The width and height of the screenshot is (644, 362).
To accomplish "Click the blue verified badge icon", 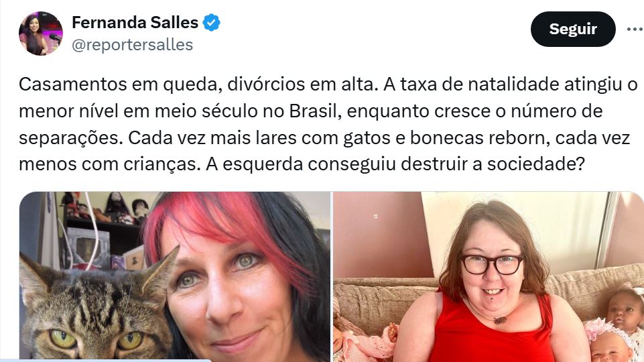I will click(x=212, y=23).
